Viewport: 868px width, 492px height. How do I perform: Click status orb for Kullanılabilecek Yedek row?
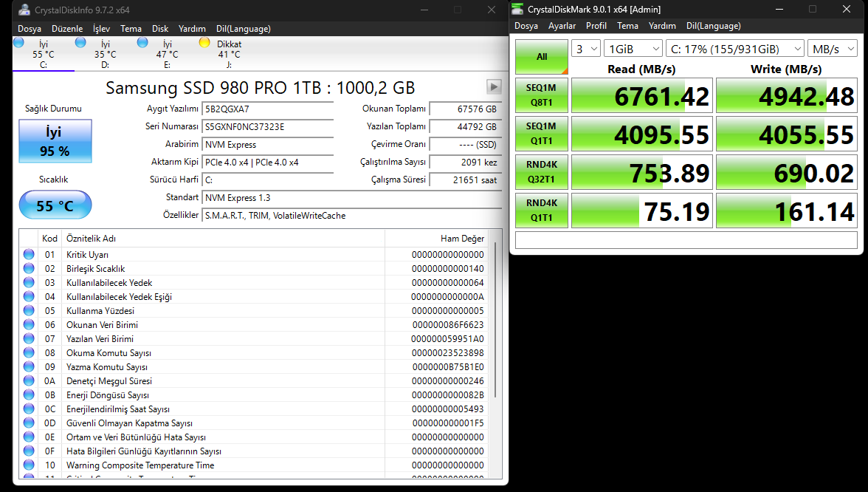pos(29,282)
